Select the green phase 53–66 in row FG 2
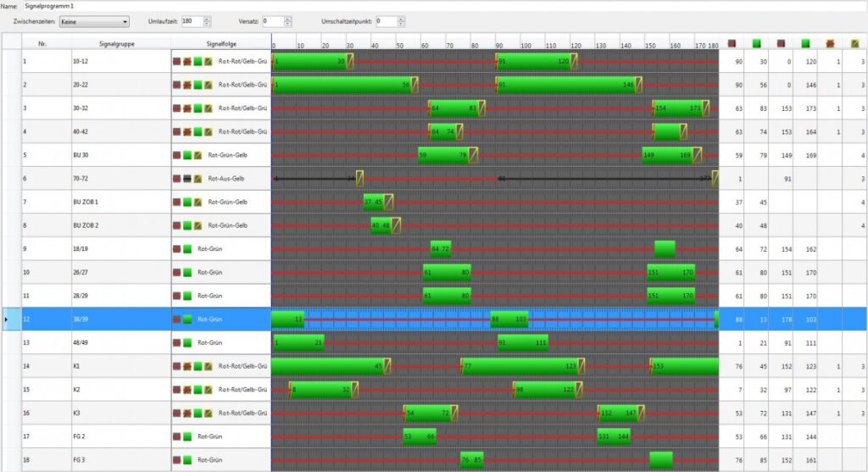The height and width of the screenshot is (472, 868). (x=420, y=436)
